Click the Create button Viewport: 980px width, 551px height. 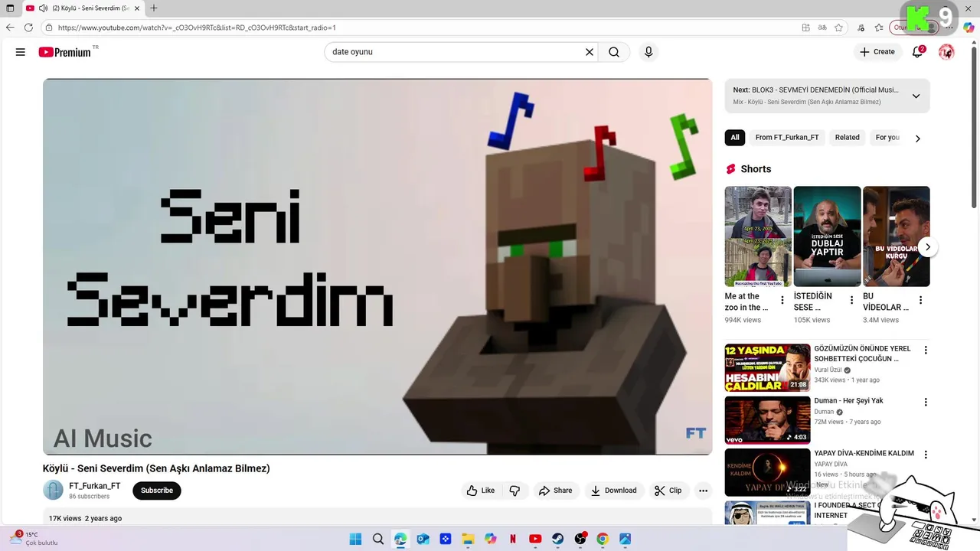coord(877,52)
